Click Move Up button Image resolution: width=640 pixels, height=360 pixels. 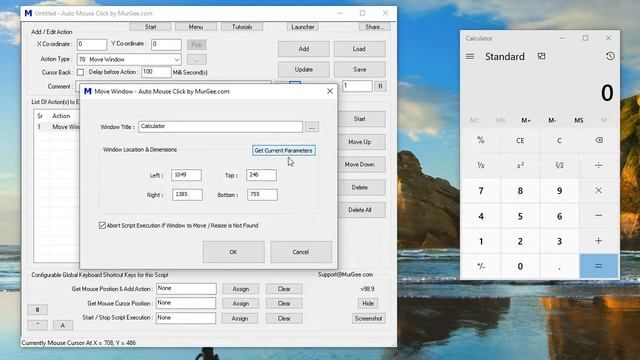coord(360,142)
